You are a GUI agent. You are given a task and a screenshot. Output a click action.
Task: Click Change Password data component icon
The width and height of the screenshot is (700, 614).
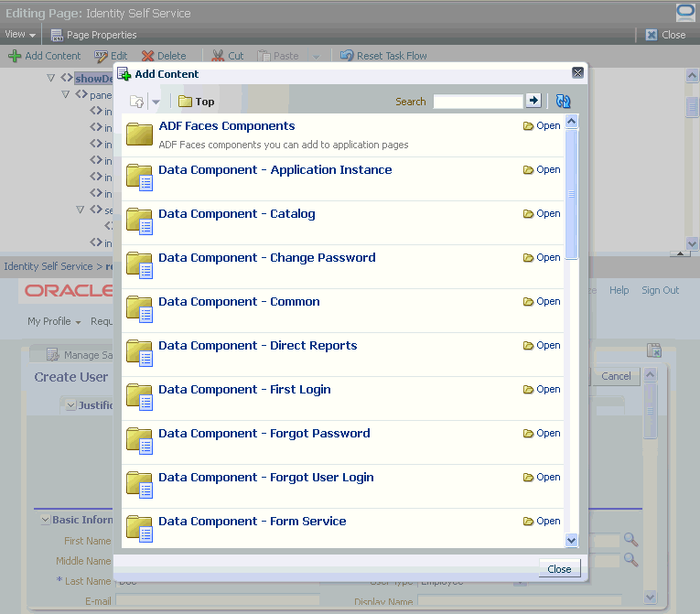click(139, 265)
